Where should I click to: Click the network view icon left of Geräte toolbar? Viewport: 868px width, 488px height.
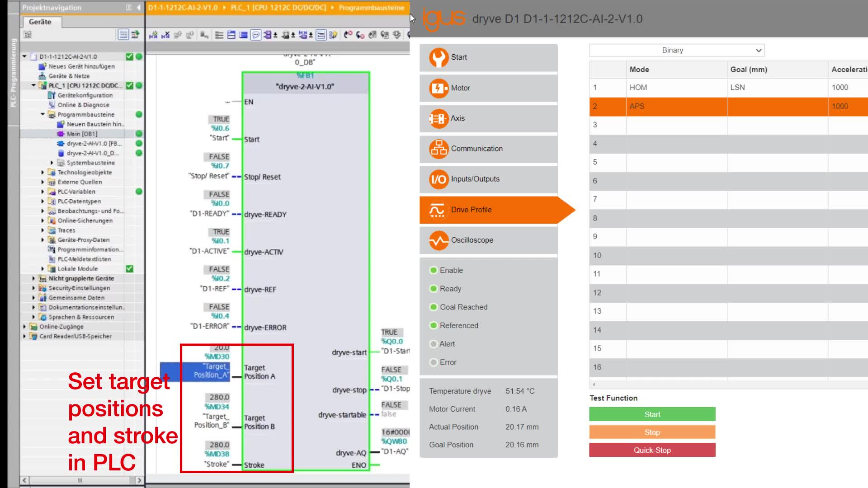pos(28,35)
